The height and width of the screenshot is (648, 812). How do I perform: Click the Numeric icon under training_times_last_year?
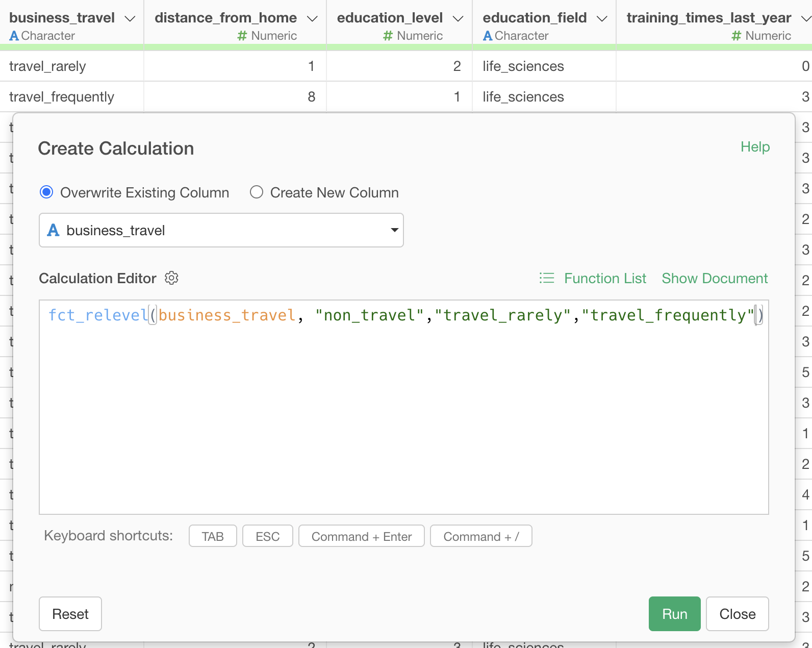736,36
